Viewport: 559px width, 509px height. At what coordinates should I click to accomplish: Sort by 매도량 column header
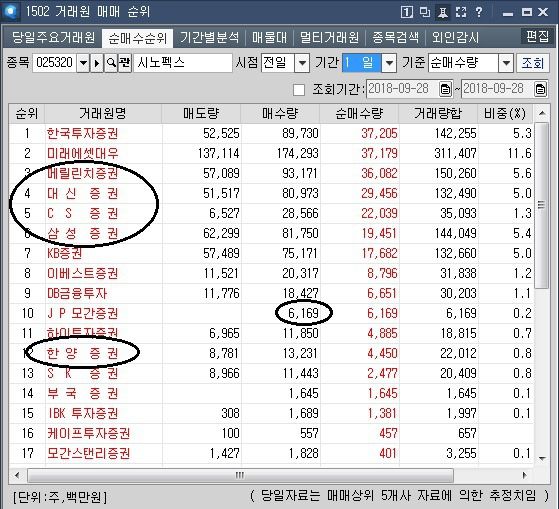click(201, 114)
